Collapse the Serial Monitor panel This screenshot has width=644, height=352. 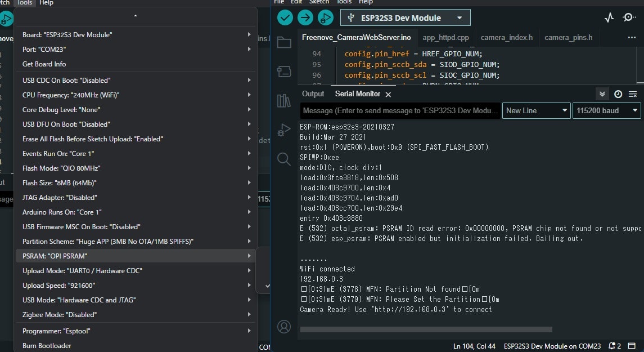click(x=602, y=94)
